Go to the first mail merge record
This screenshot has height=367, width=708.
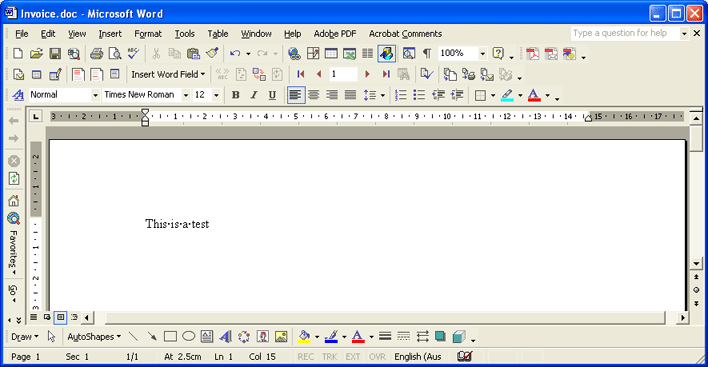301,74
